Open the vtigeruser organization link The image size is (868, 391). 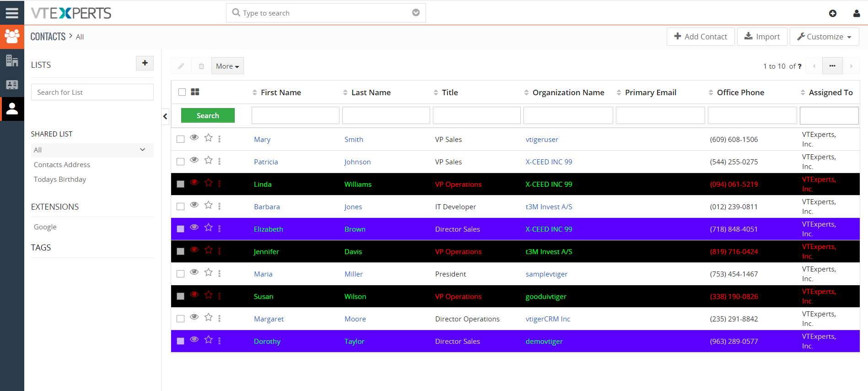coord(542,140)
